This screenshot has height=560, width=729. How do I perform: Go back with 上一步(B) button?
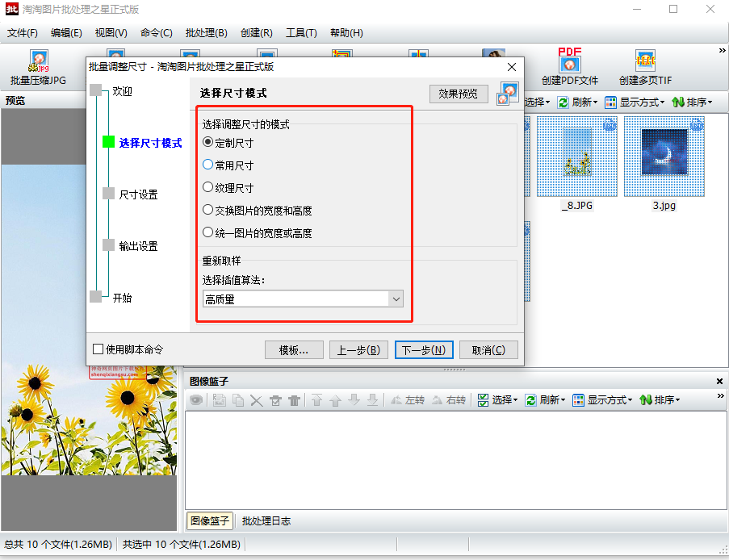[x=358, y=350]
